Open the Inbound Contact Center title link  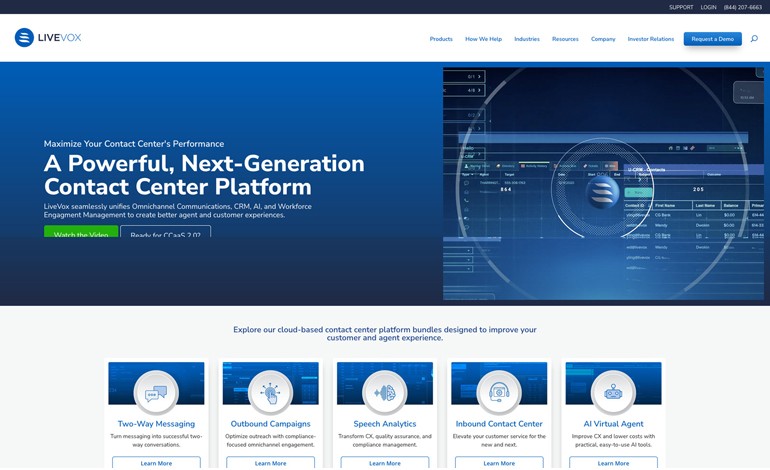(499, 424)
